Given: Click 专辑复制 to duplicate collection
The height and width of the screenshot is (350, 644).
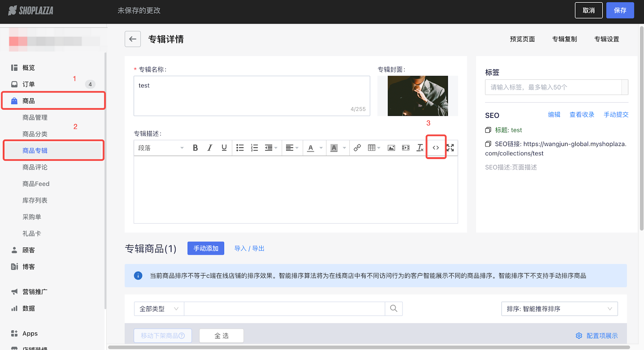Looking at the screenshot, I should point(565,39).
